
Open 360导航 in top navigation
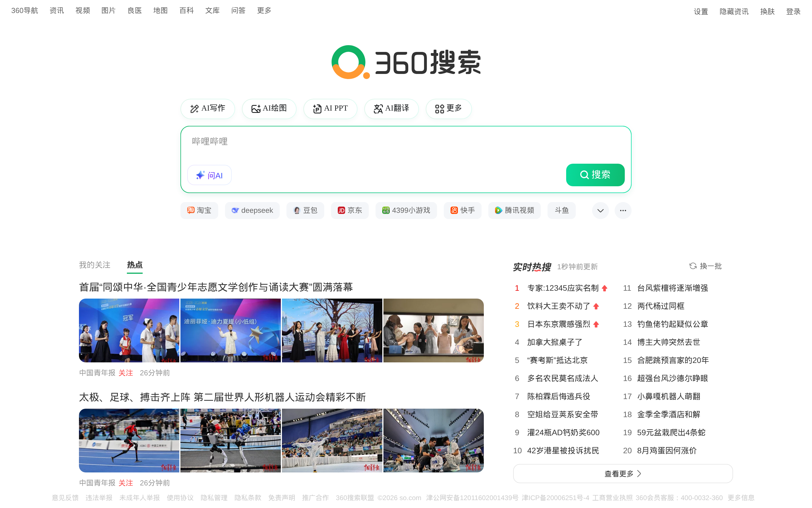[25, 10]
